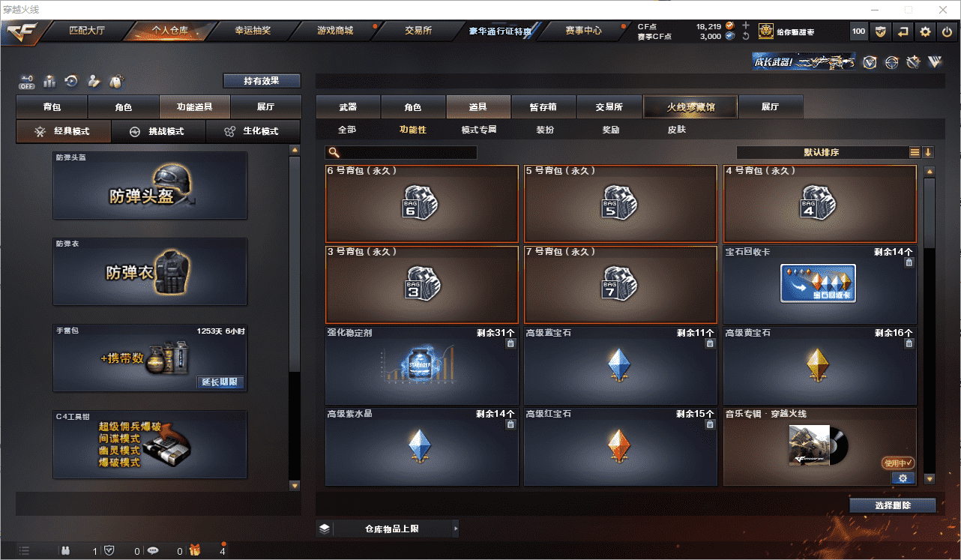Toggle sort direction arrow next to 默认排序

[x=928, y=152]
